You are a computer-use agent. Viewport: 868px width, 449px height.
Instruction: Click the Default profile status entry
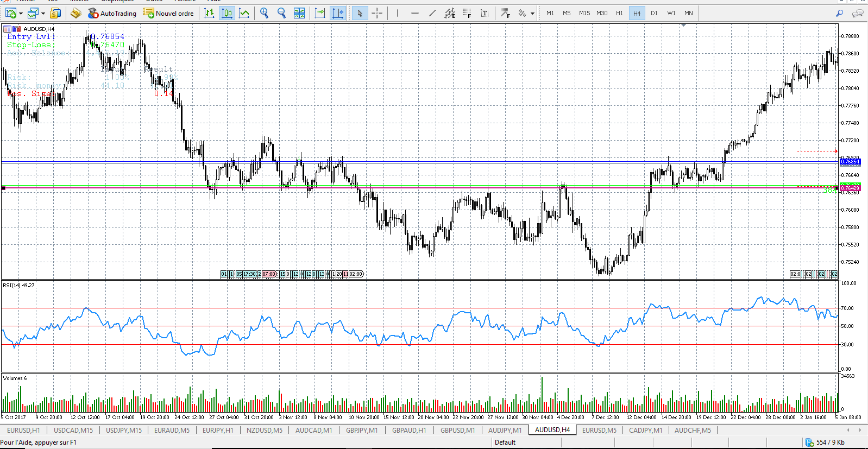click(x=505, y=442)
